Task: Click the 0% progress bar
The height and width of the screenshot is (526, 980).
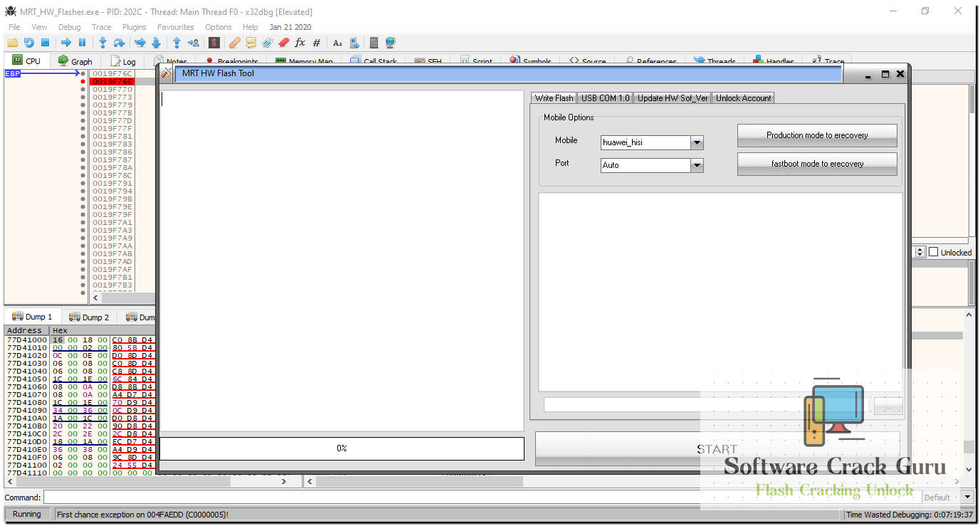Action: (342, 448)
